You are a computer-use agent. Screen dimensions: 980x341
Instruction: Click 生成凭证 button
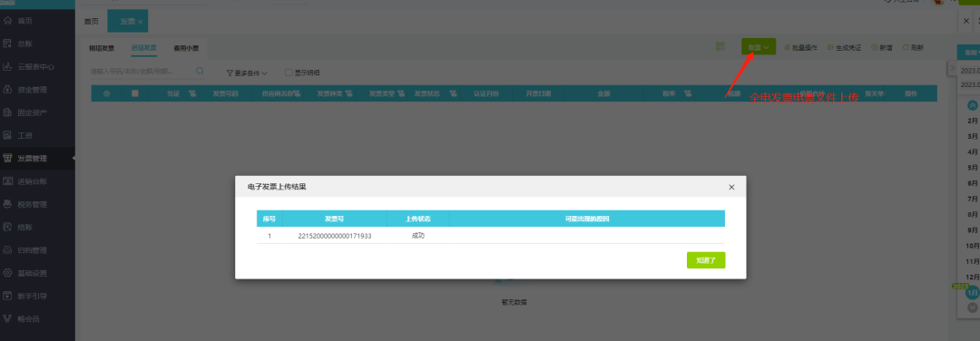tap(844, 47)
